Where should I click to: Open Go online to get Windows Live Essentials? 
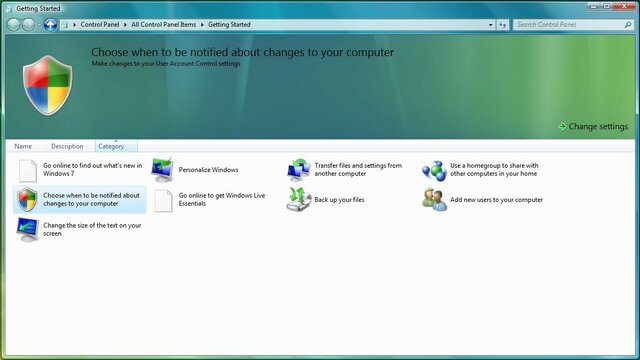pos(222,200)
